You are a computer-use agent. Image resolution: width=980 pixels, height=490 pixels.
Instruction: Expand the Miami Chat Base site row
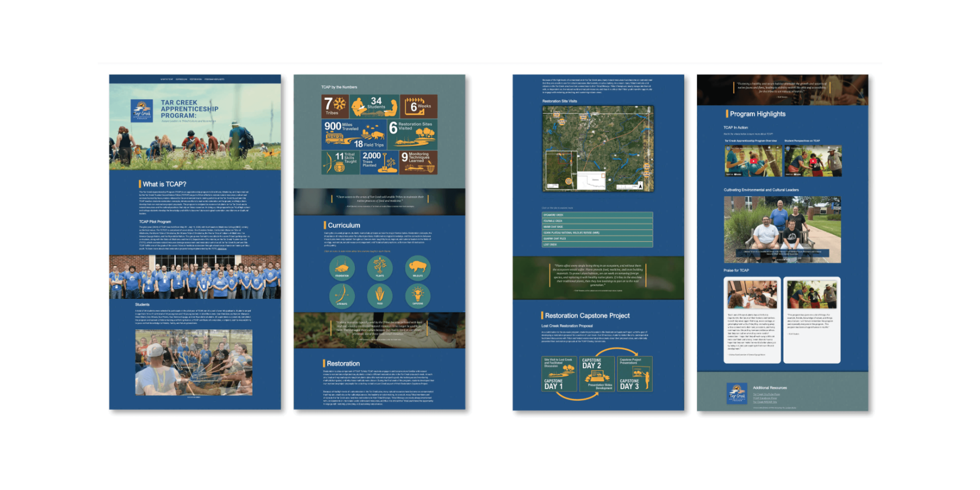[x=597, y=227]
